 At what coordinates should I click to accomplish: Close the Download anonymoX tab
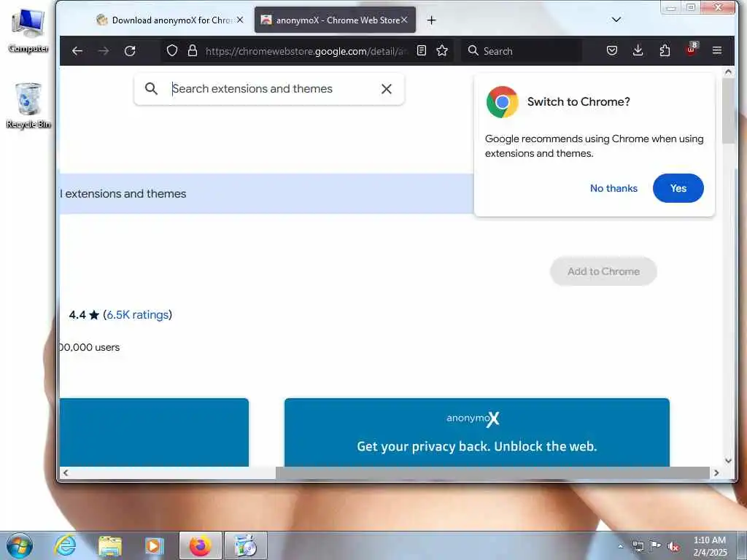[x=240, y=20]
